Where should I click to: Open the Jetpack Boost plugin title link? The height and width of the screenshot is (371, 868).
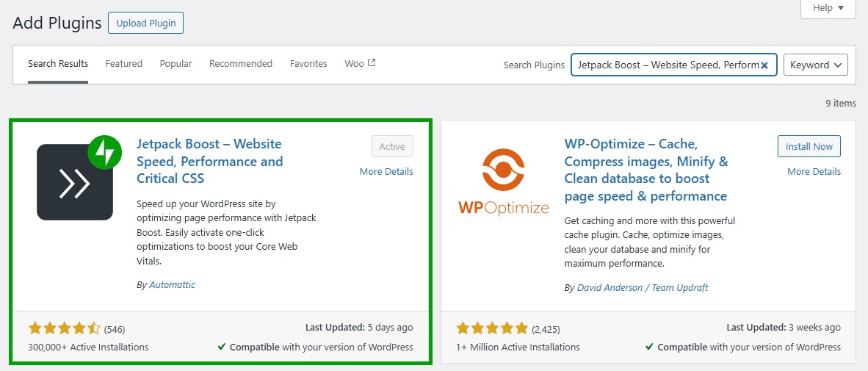coord(210,161)
